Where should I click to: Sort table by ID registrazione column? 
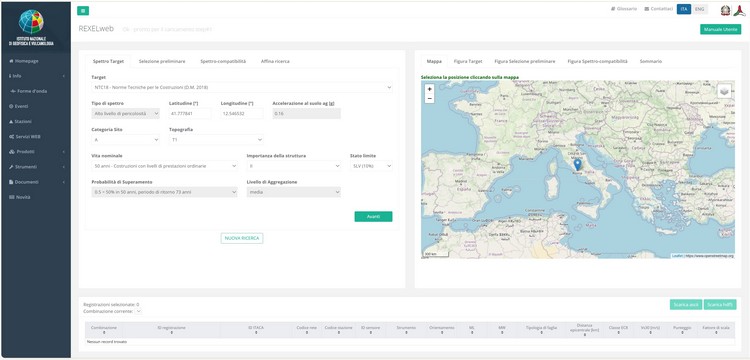click(171, 329)
